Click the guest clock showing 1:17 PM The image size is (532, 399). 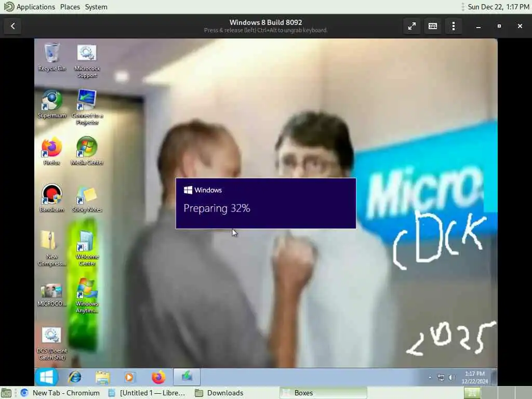(x=475, y=377)
